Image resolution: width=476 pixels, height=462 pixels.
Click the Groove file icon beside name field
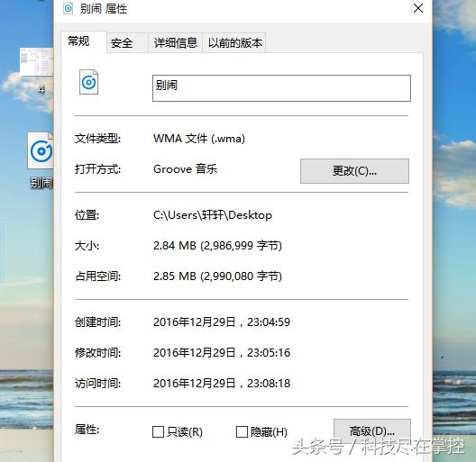click(x=88, y=82)
